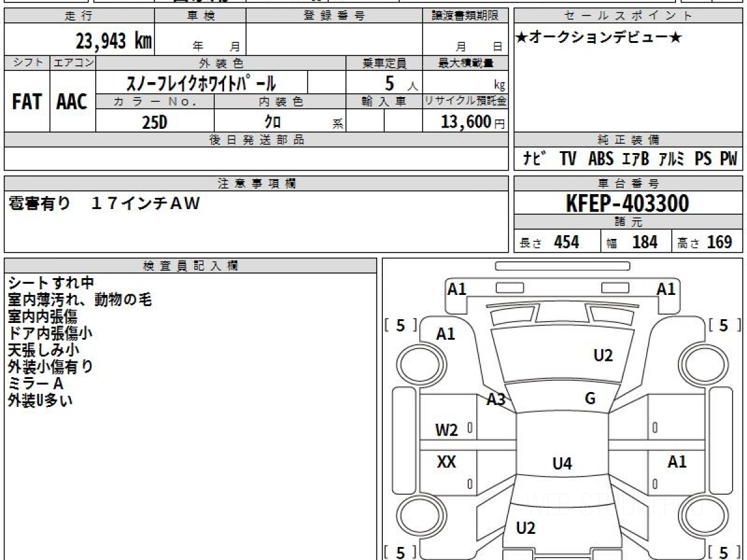Select the 室内内張傷 note line
The height and width of the screenshot is (560, 747).
pyautogui.click(x=43, y=317)
